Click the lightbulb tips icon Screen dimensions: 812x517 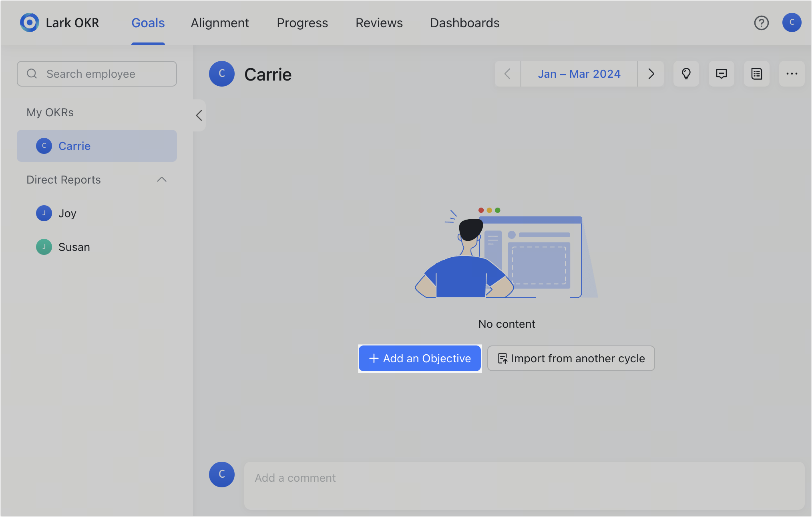pyautogui.click(x=686, y=74)
